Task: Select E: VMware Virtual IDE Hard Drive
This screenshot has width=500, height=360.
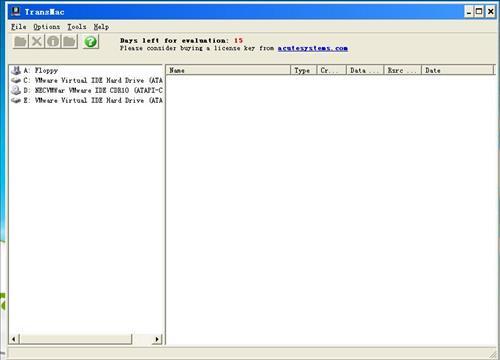Action: 93,100
